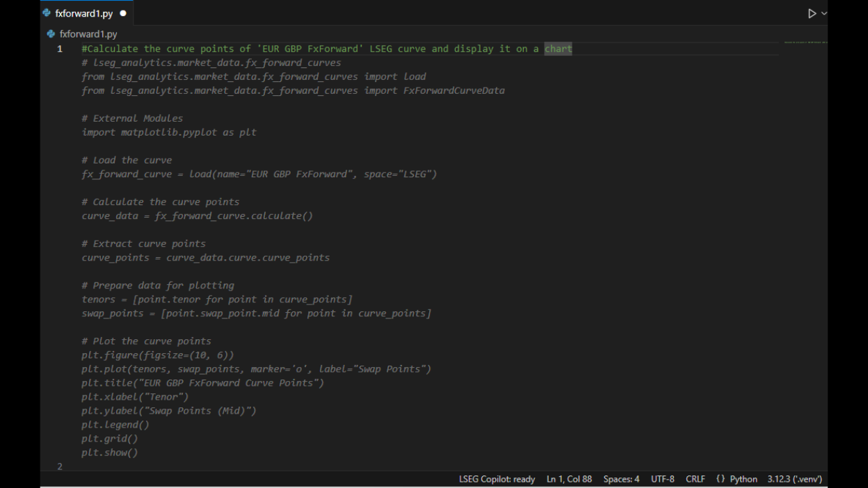Click line number 2 in the gutter
The width and height of the screenshot is (868, 488).
tap(60, 466)
